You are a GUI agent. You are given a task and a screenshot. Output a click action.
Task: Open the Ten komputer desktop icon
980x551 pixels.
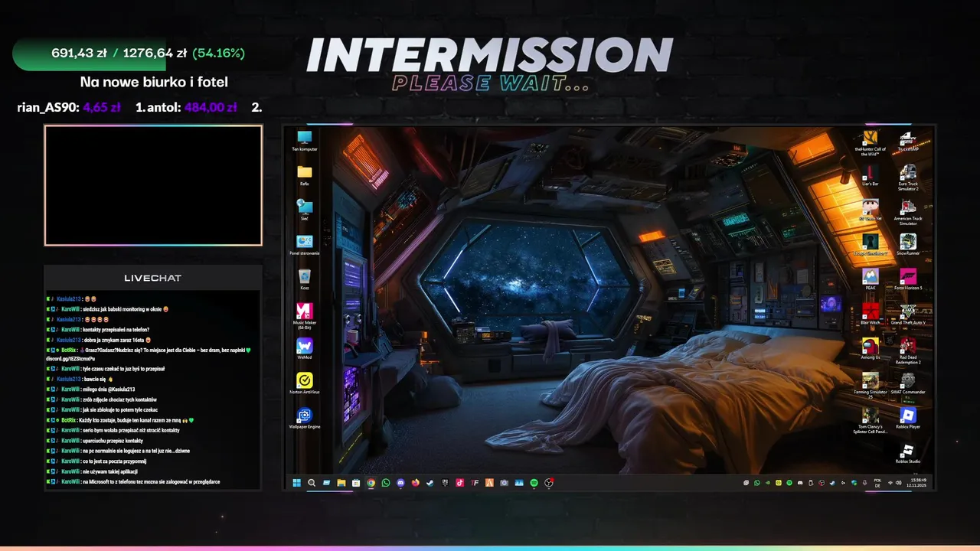305,141
